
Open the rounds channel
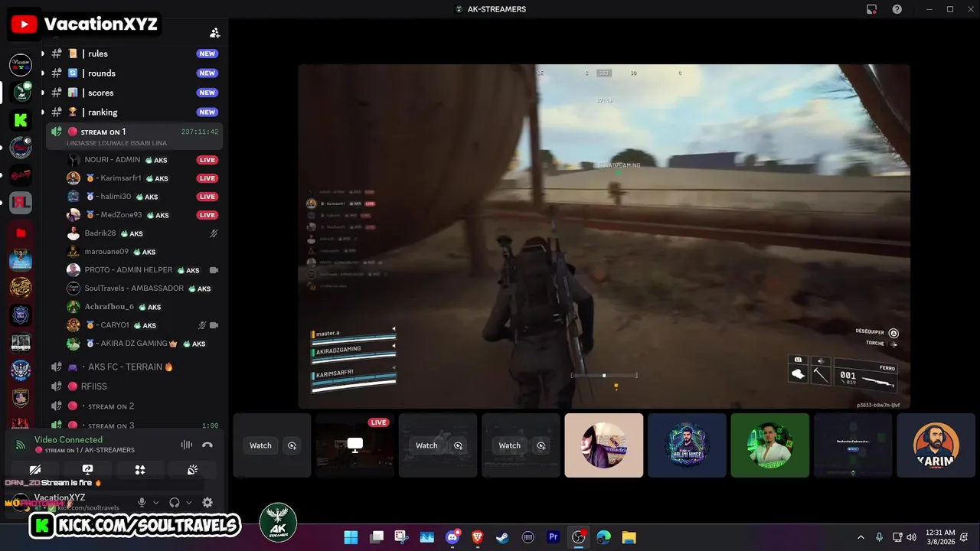[134, 73]
